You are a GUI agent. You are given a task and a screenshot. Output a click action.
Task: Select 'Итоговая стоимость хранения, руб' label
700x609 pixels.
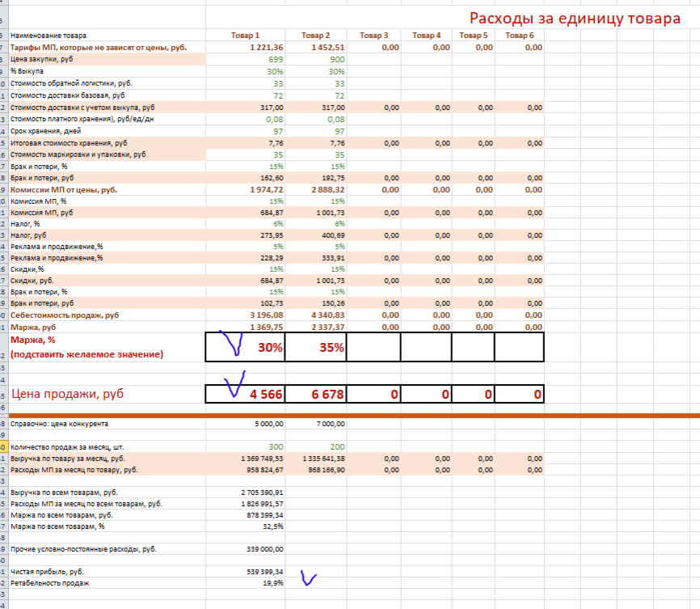click(69, 143)
